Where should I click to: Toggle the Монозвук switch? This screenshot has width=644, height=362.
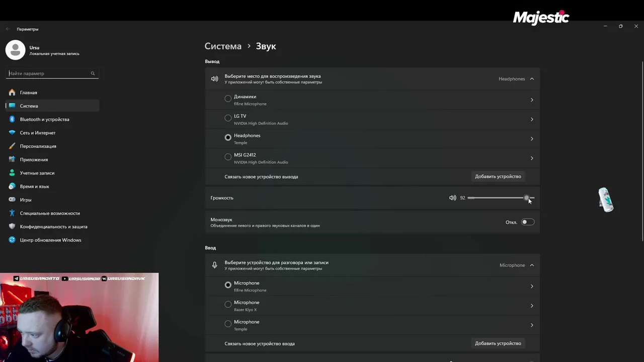click(527, 222)
